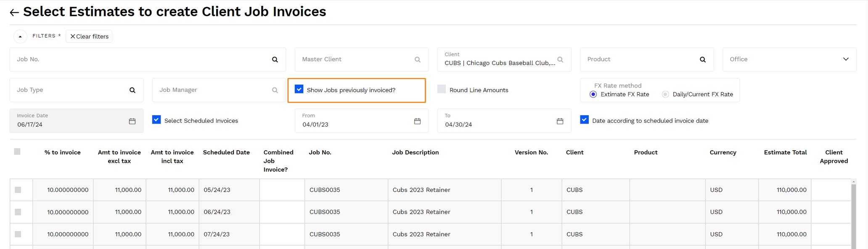Collapse the Filters section arrow
The width and height of the screenshot is (868, 249).
[x=20, y=37]
